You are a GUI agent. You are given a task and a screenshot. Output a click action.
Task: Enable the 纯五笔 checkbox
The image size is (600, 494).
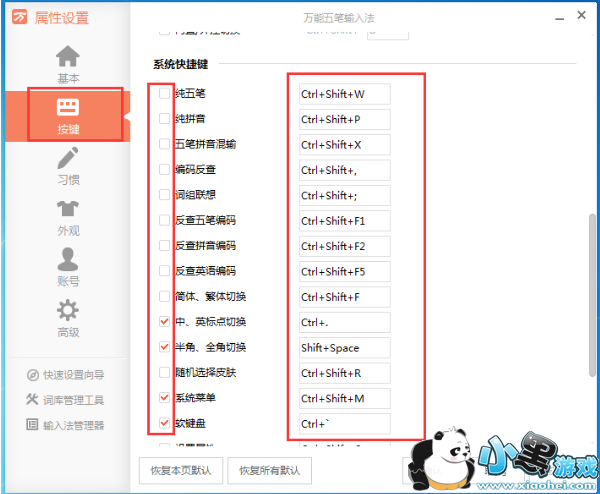(164, 93)
